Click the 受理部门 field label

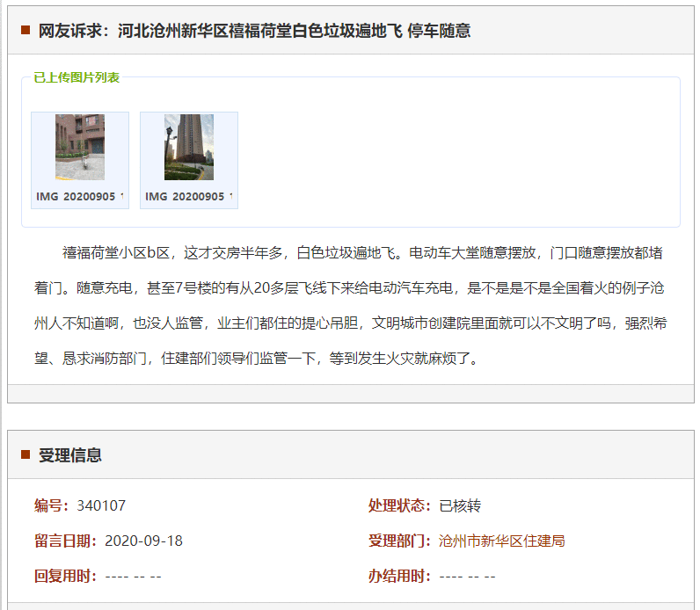pos(399,541)
